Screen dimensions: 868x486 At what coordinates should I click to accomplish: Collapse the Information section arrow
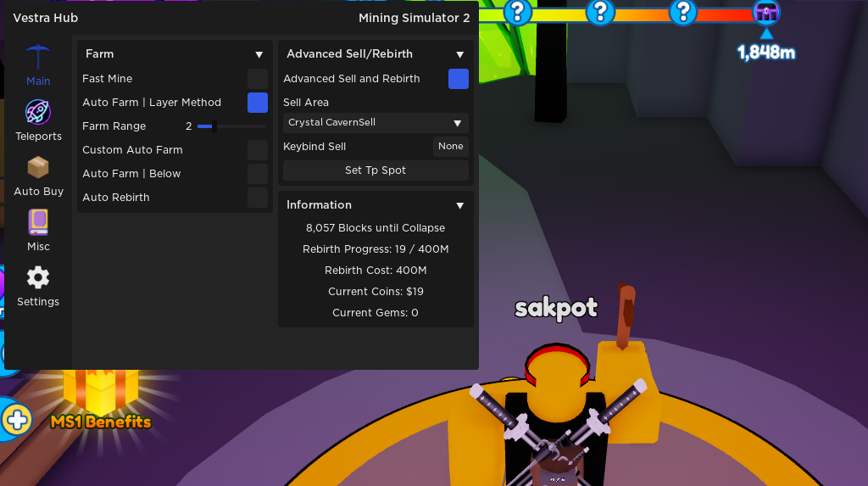(460, 205)
